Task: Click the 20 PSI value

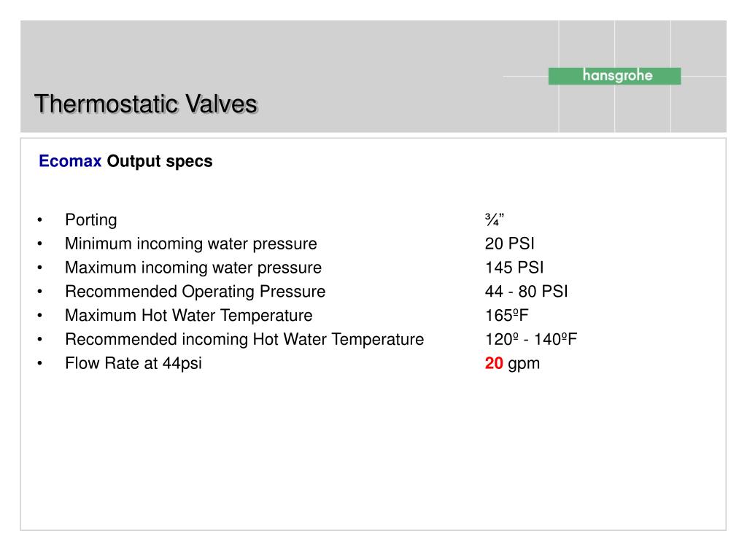Action: (510, 244)
